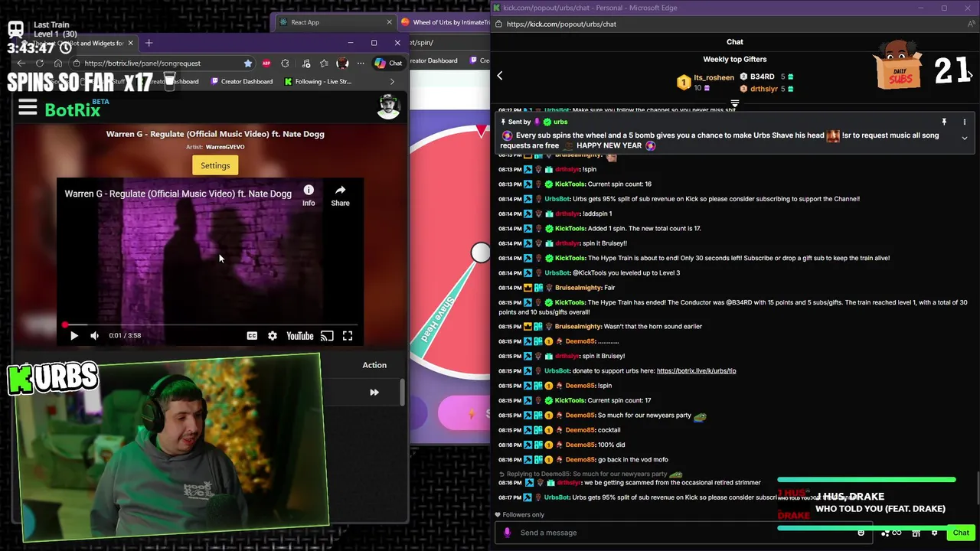Open the emoji picker
Screen dimensions: 980x551
click(861, 533)
